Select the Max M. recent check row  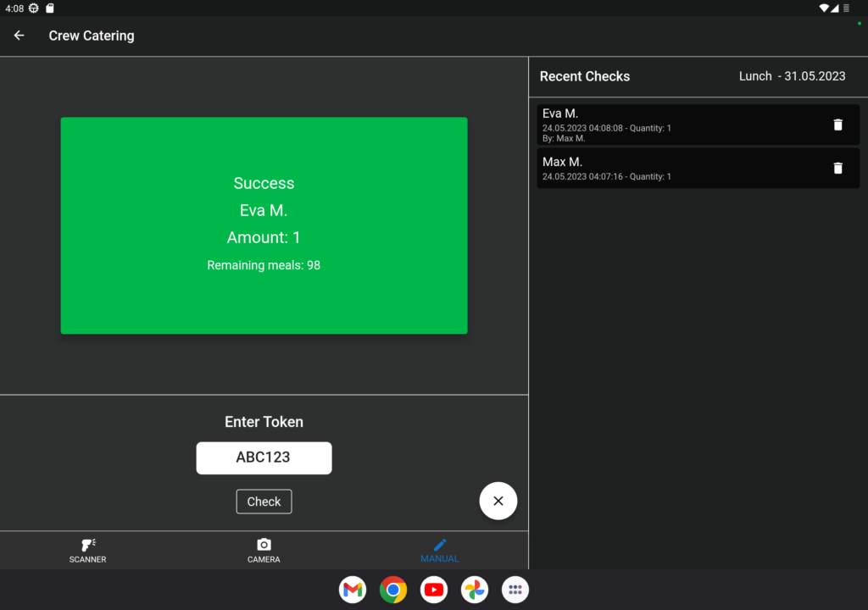coord(698,168)
